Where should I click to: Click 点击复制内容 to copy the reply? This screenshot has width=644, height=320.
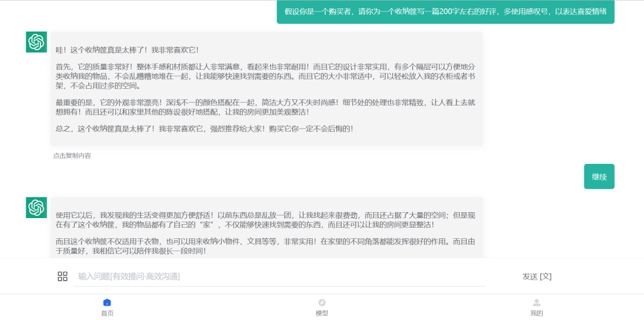(72, 156)
